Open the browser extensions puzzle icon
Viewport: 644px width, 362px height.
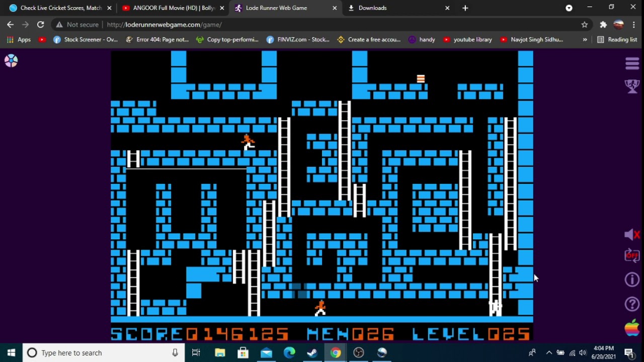pyautogui.click(x=603, y=25)
